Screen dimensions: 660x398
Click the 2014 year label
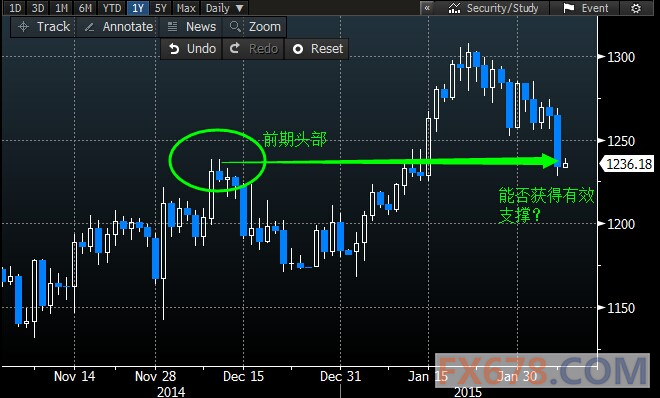170,392
